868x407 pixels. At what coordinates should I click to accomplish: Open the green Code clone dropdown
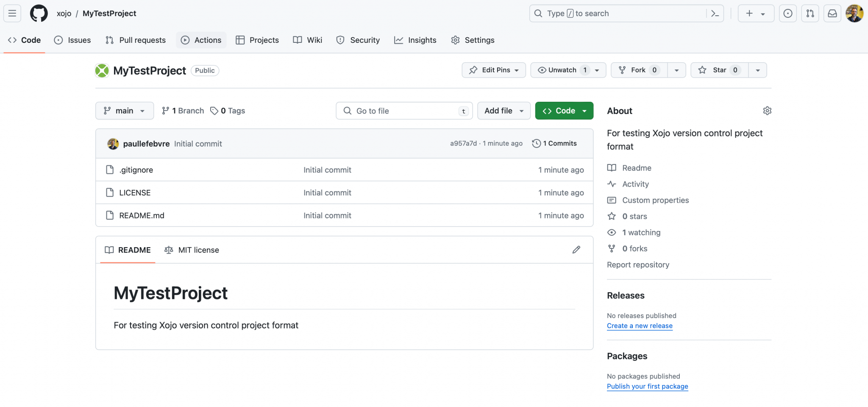point(564,111)
